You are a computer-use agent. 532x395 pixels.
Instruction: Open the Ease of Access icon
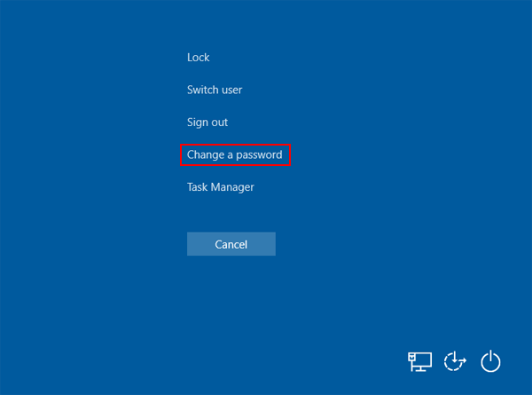[x=455, y=361]
